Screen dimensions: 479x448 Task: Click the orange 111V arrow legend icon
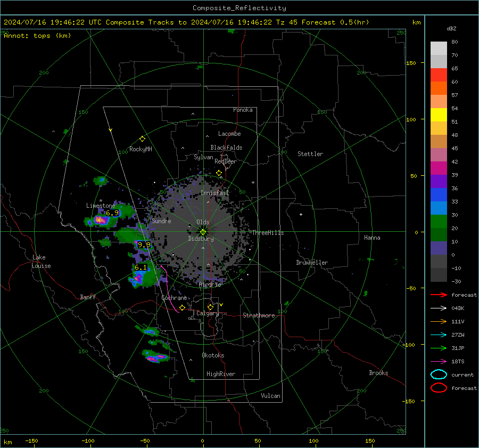[439, 321]
